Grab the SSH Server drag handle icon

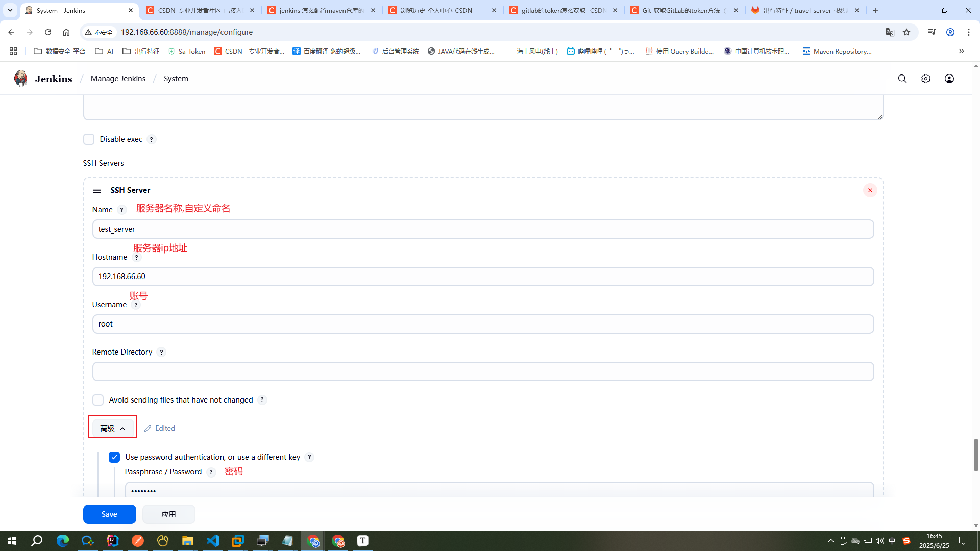click(96, 190)
